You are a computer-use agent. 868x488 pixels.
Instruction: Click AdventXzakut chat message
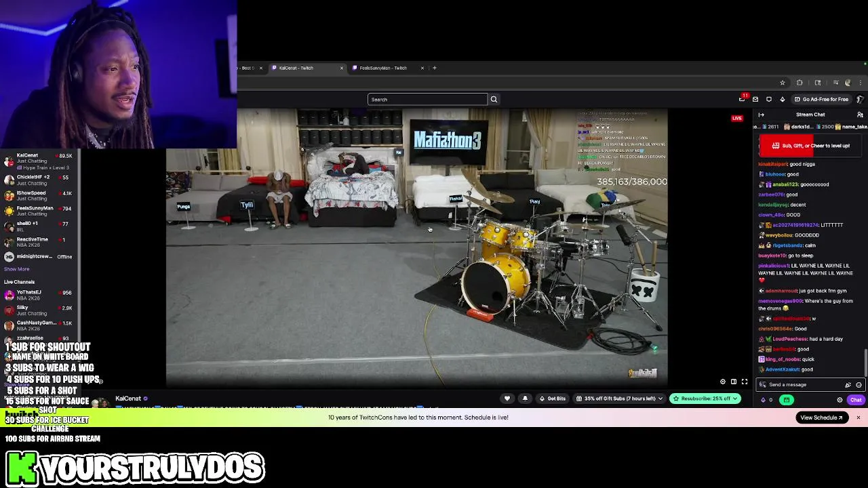(x=785, y=369)
